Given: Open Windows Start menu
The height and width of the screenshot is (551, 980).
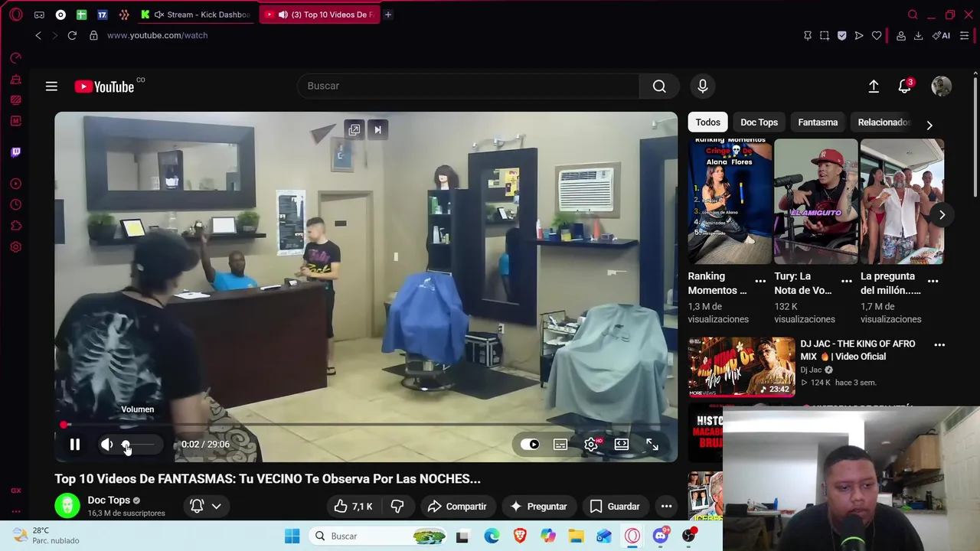Looking at the screenshot, I should [x=292, y=536].
